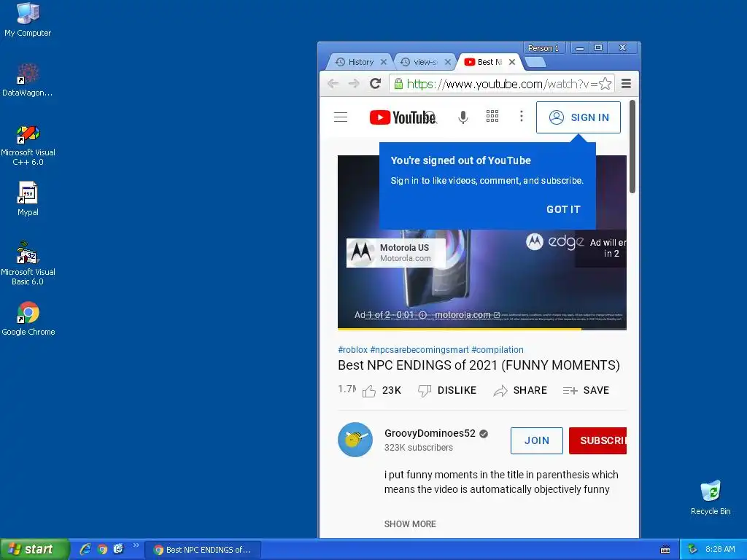The width and height of the screenshot is (747, 560).
Task: Bookmark this page with the star
Action: 605,84
